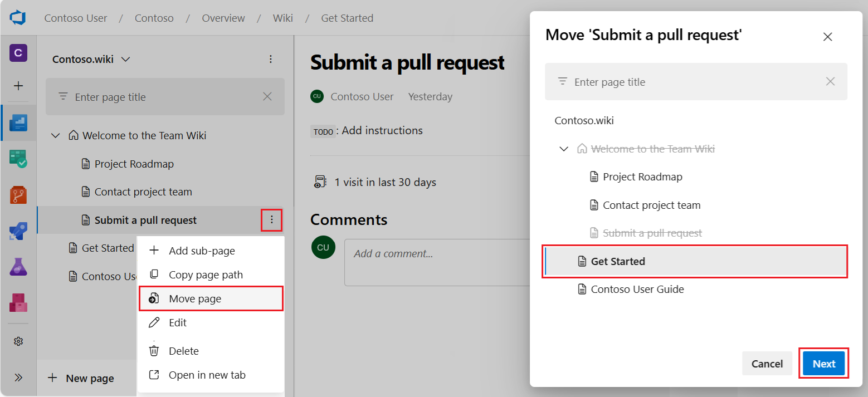Click the 1 visit in last 30 days text
This screenshot has height=397, width=868.
pos(386,182)
